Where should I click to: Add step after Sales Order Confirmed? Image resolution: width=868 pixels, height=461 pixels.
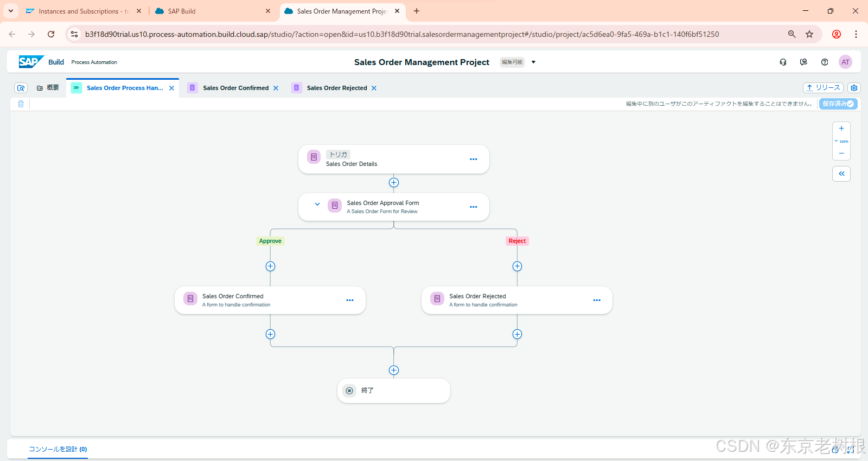point(270,334)
